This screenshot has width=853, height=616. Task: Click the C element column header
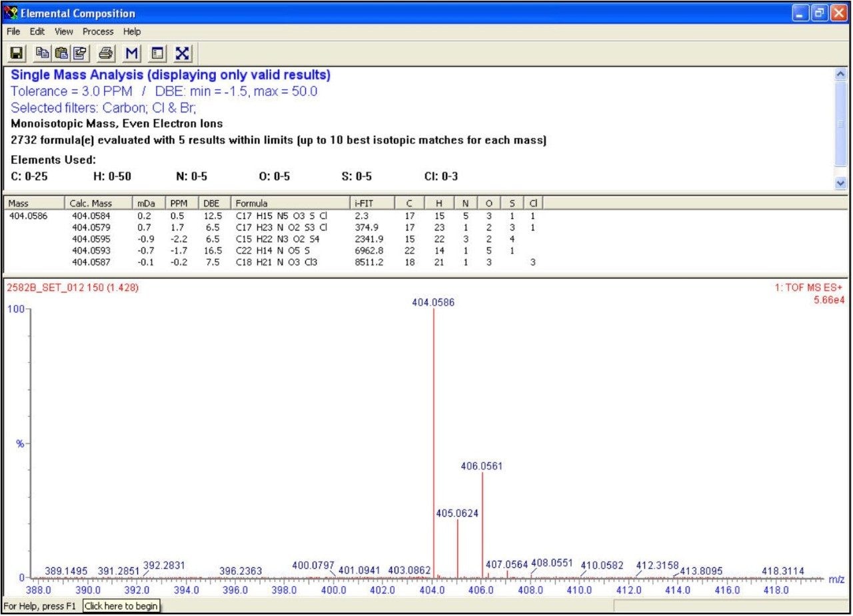pyautogui.click(x=410, y=203)
